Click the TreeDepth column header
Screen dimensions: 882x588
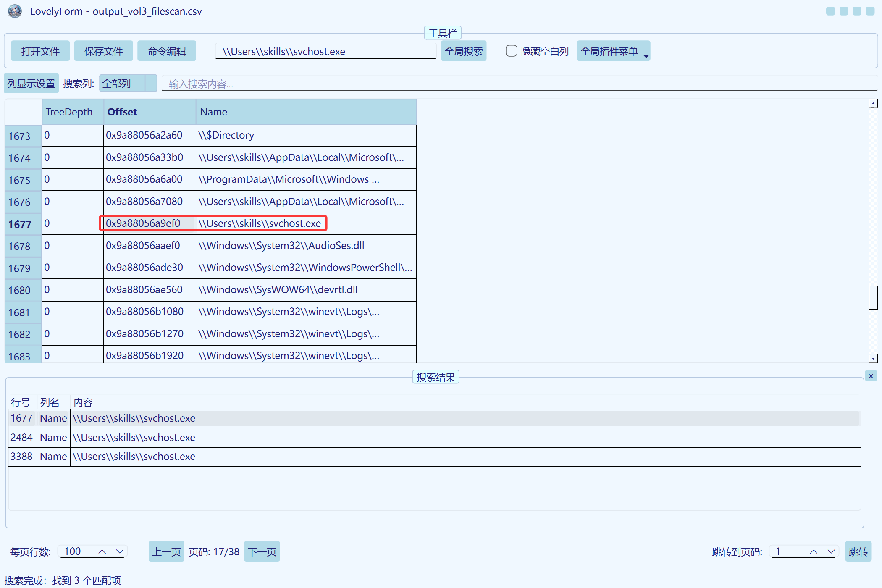click(72, 112)
